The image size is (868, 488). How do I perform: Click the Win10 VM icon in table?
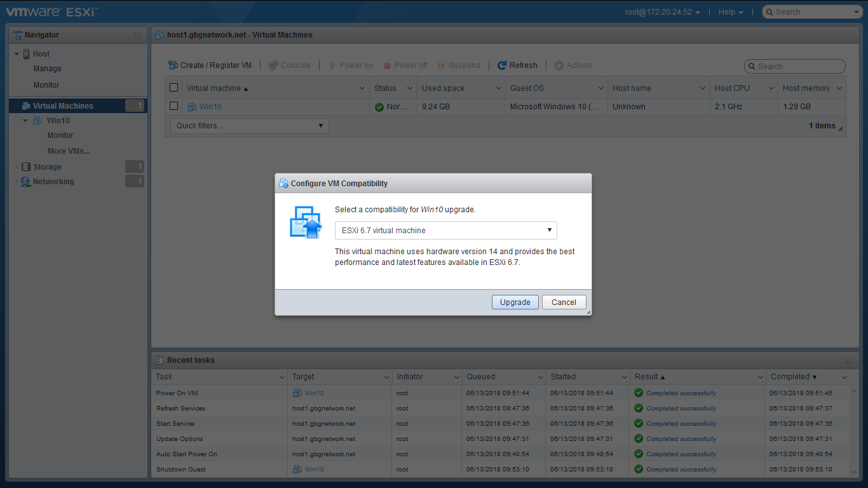pyautogui.click(x=192, y=107)
